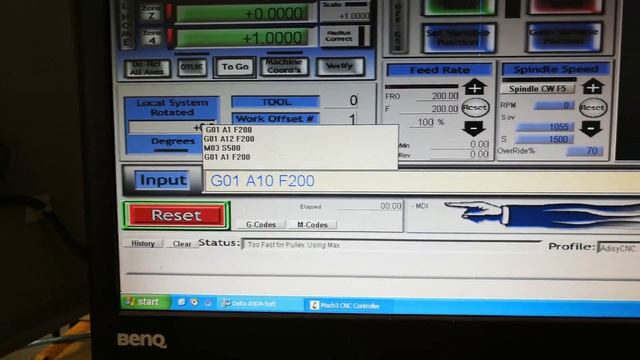The image size is (640, 360).
Task: Click the spindle RPM readout
Action: [554, 105]
